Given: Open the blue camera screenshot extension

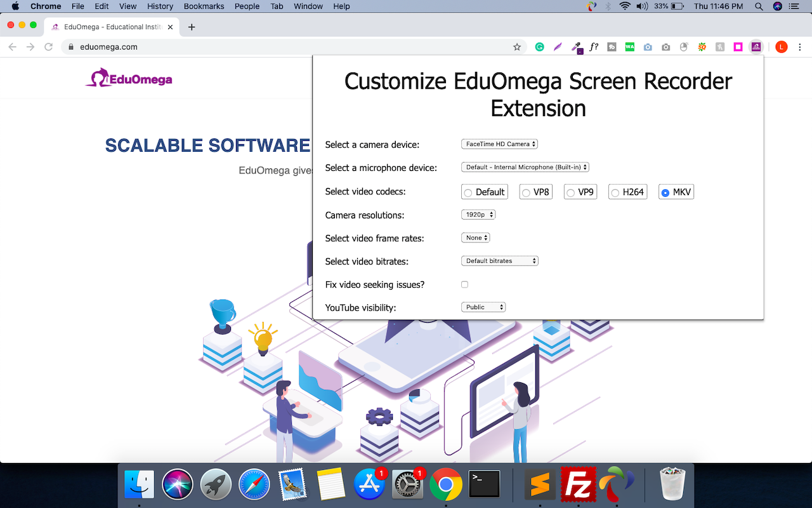Looking at the screenshot, I should 648,46.
